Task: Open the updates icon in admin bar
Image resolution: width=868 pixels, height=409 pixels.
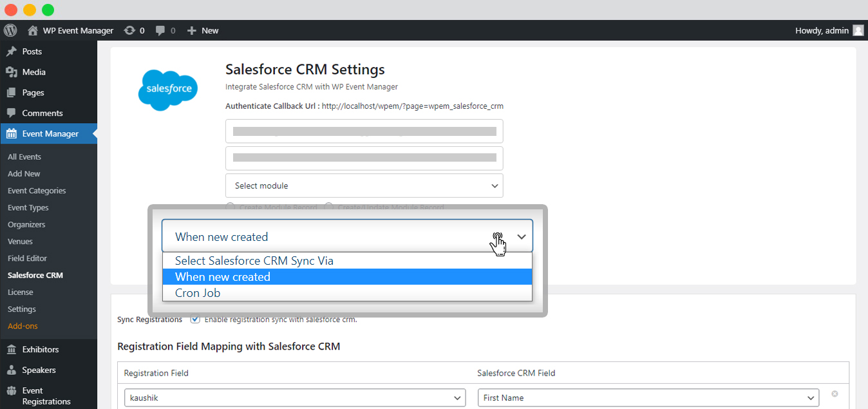Action: [x=129, y=30]
